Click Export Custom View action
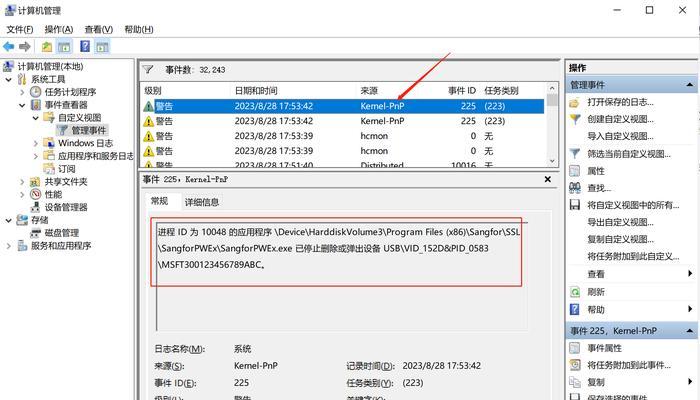Viewport: 700px width, 400px height. click(620, 222)
